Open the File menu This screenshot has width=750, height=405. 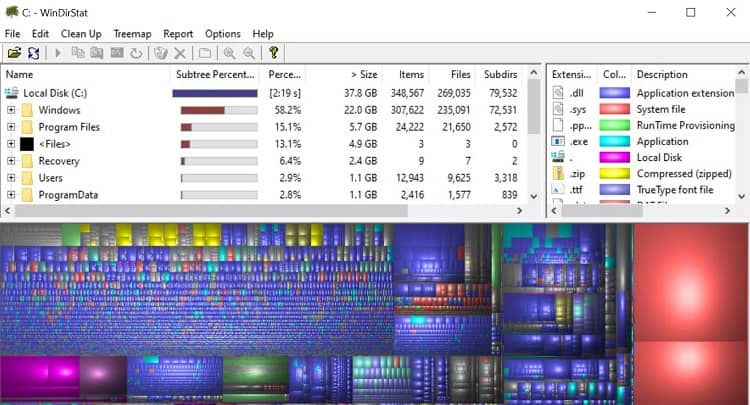coord(12,34)
